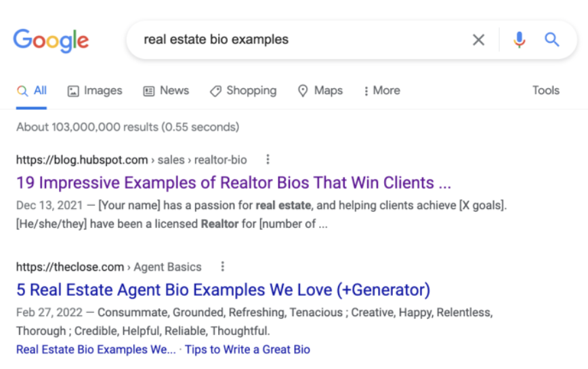The width and height of the screenshot is (588, 369).
Task: Open "5 Real Estate Agent Bio Examples" link
Action: (x=223, y=290)
